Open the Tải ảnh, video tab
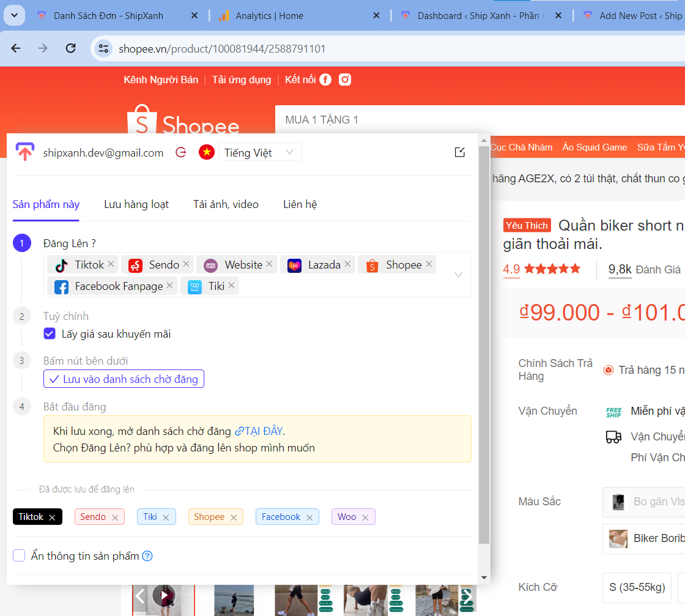685x616 pixels. click(226, 204)
